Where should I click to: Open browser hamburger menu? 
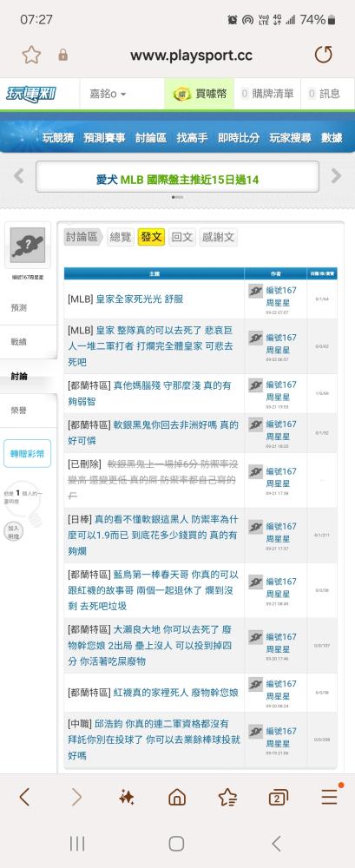(x=330, y=796)
